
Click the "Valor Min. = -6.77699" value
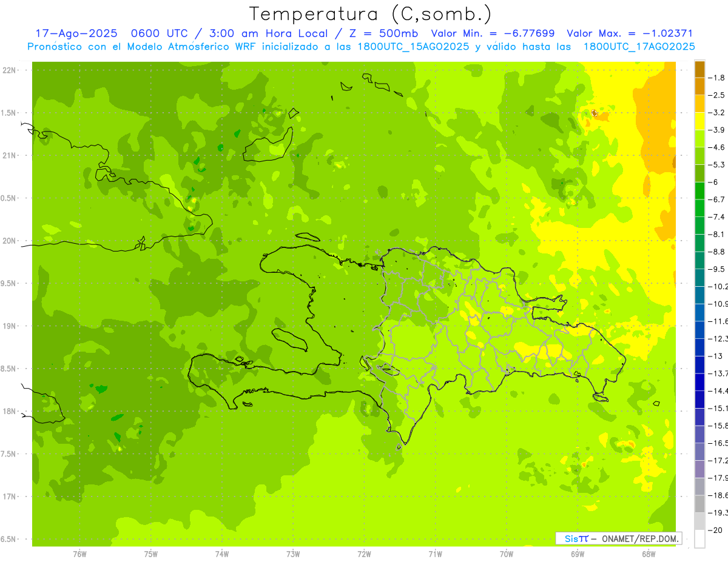click(x=493, y=33)
